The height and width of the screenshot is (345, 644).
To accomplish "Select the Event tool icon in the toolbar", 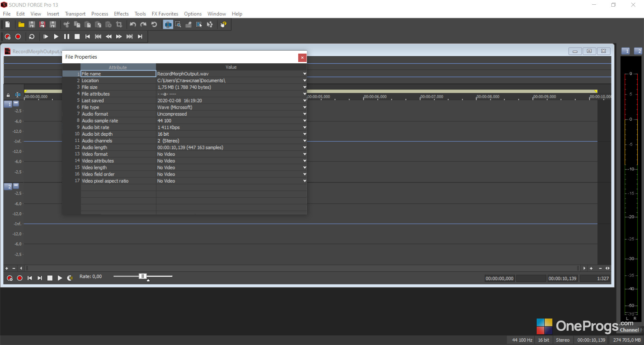I will [199, 24].
